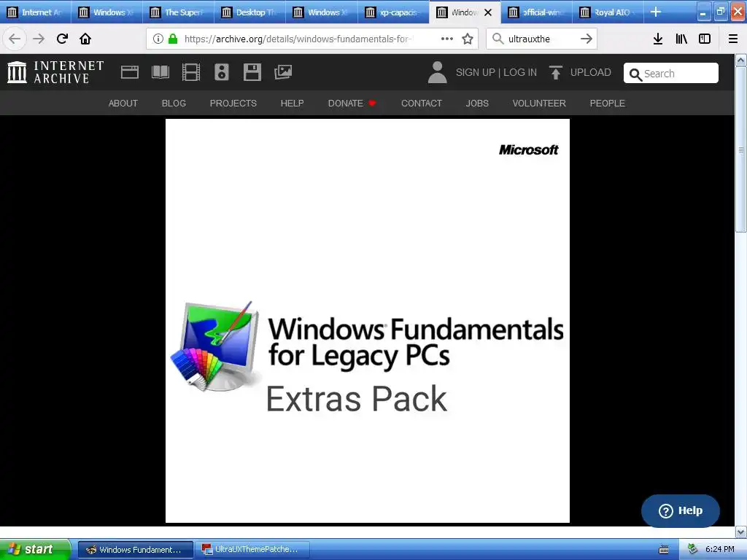Click the page scrollbar down arrow

pyautogui.click(x=741, y=532)
